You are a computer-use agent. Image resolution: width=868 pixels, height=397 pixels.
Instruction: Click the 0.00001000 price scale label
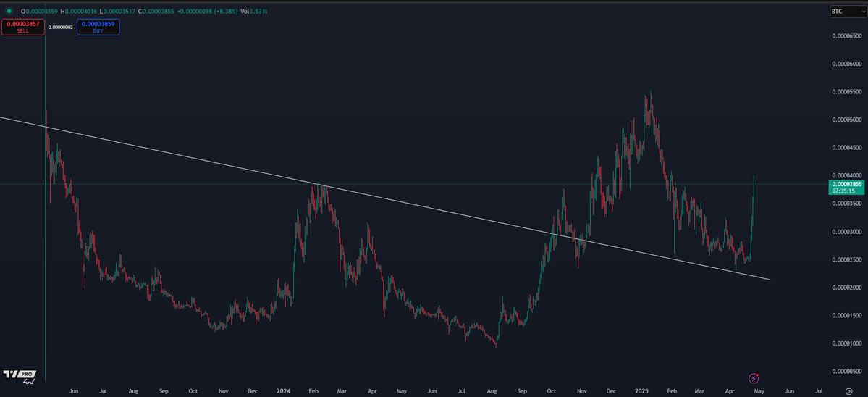click(846, 343)
